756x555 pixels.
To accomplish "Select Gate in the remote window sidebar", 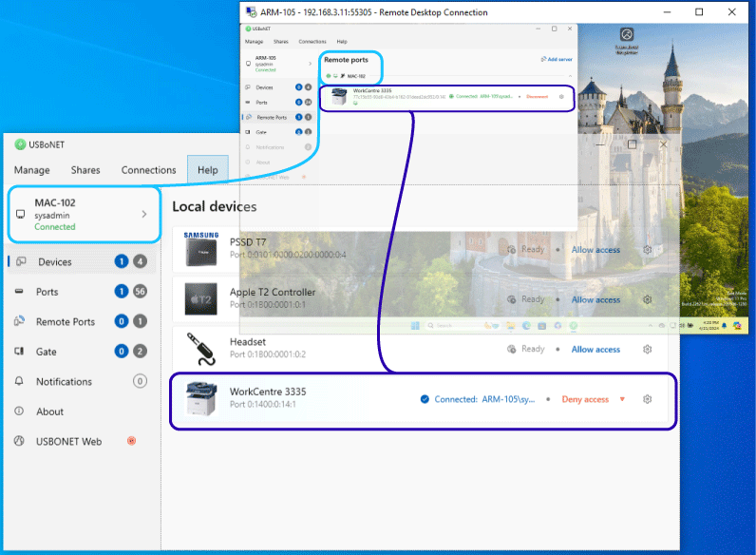I will [x=278, y=132].
